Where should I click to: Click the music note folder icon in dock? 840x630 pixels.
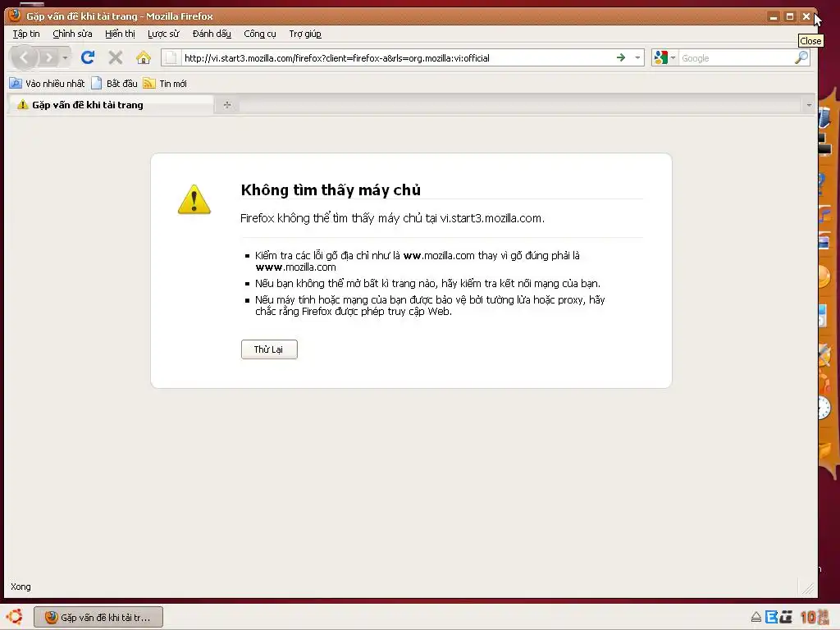[824, 216]
